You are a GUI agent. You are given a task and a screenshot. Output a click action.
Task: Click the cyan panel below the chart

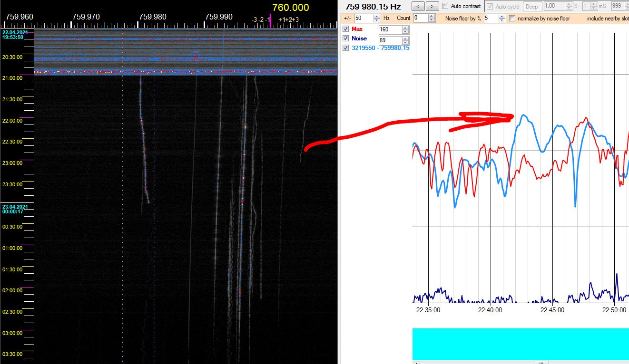tap(521, 344)
